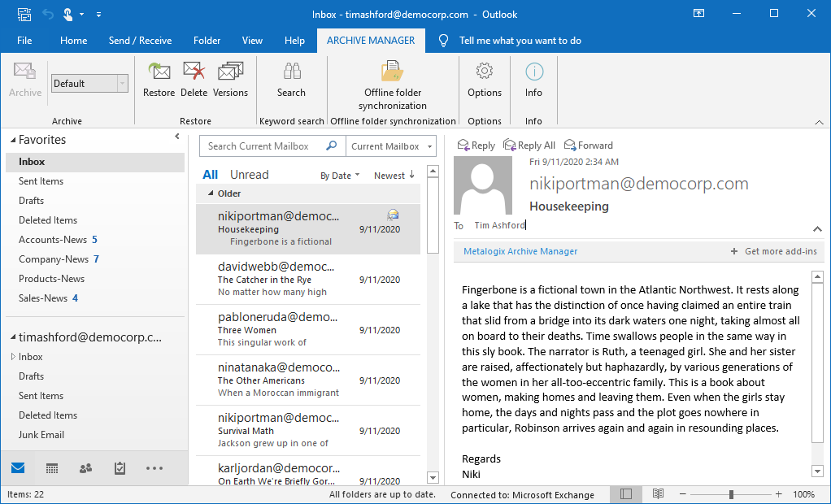Switch to Reading view in status bar
This screenshot has height=504, width=831.
pyautogui.click(x=658, y=494)
